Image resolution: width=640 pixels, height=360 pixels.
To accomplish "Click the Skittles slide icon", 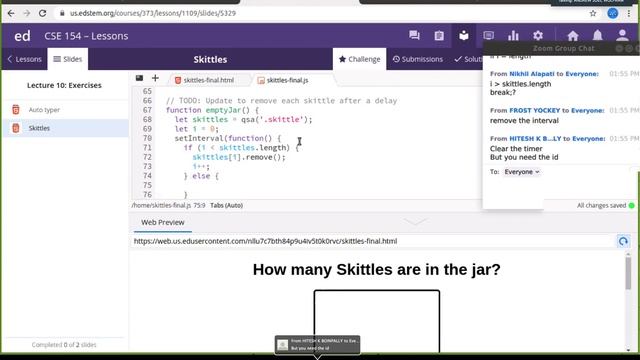I will [16, 128].
